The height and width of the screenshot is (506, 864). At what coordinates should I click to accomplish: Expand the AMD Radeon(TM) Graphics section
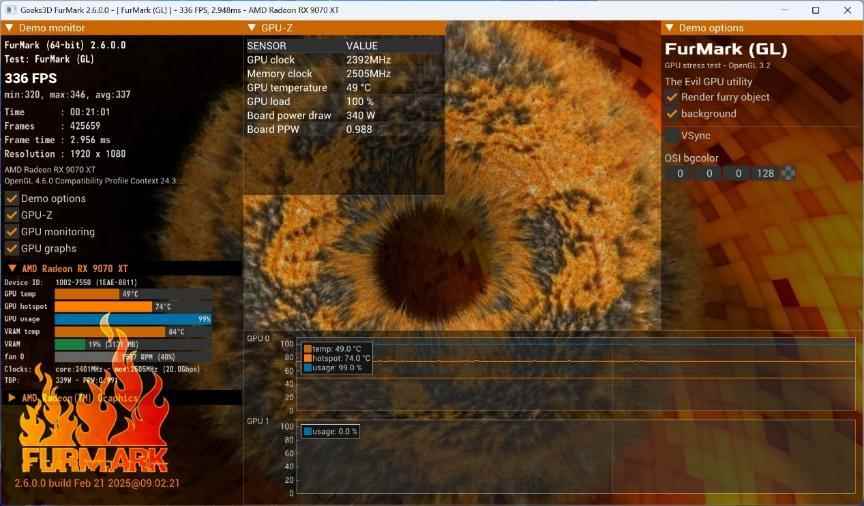point(12,397)
